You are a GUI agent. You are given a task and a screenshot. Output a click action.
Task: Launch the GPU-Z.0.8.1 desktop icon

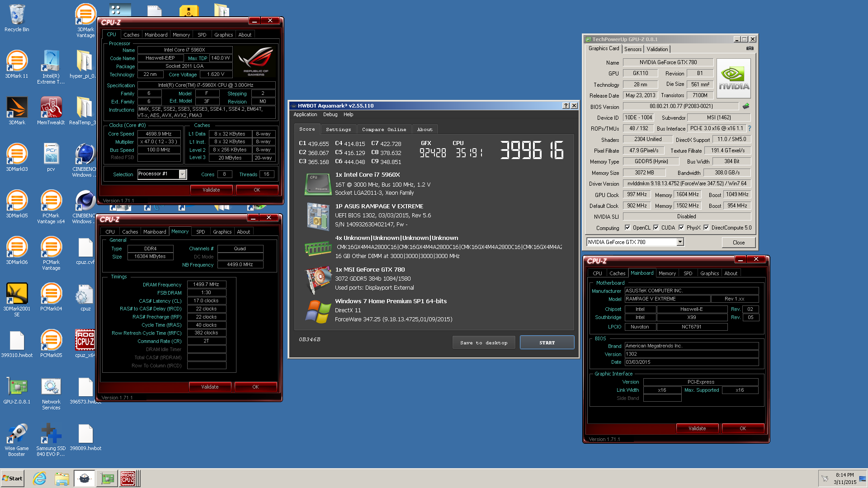coord(17,390)
